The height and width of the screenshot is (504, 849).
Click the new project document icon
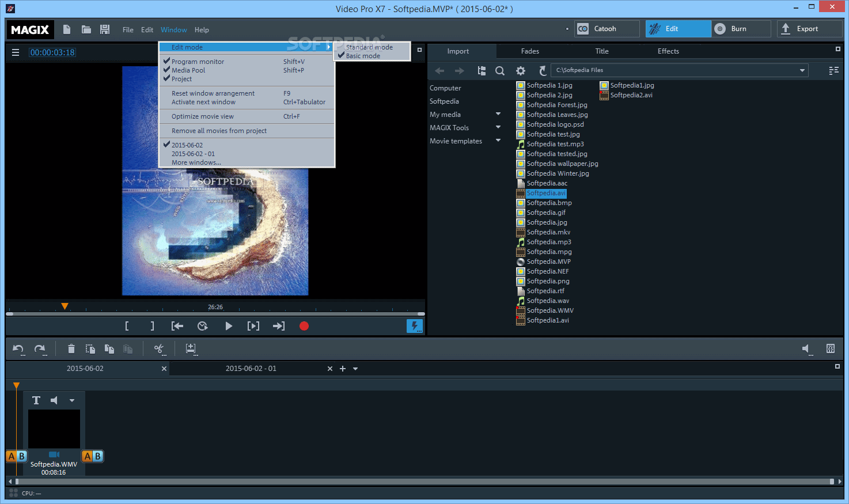tap(67, 29)
